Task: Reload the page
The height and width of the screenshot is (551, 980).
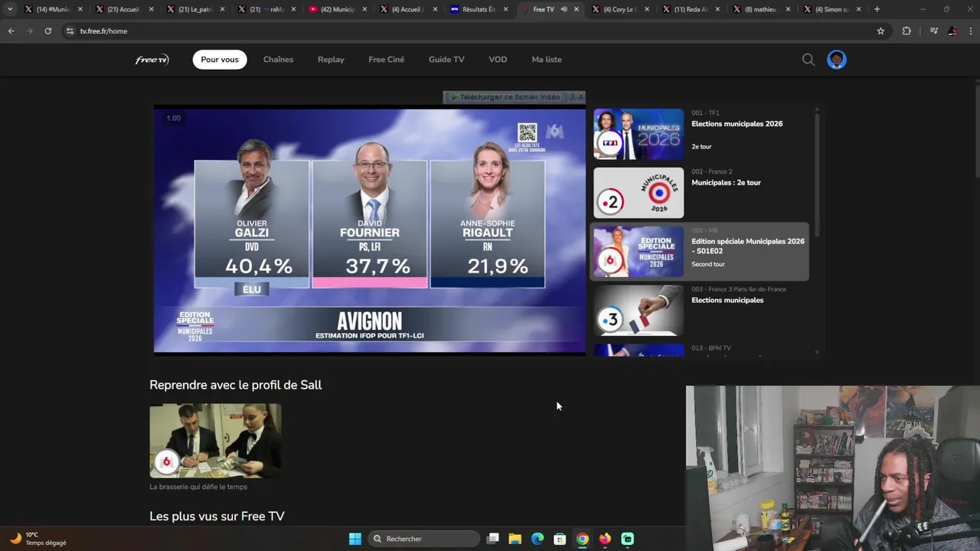Action: click(47, 31)
